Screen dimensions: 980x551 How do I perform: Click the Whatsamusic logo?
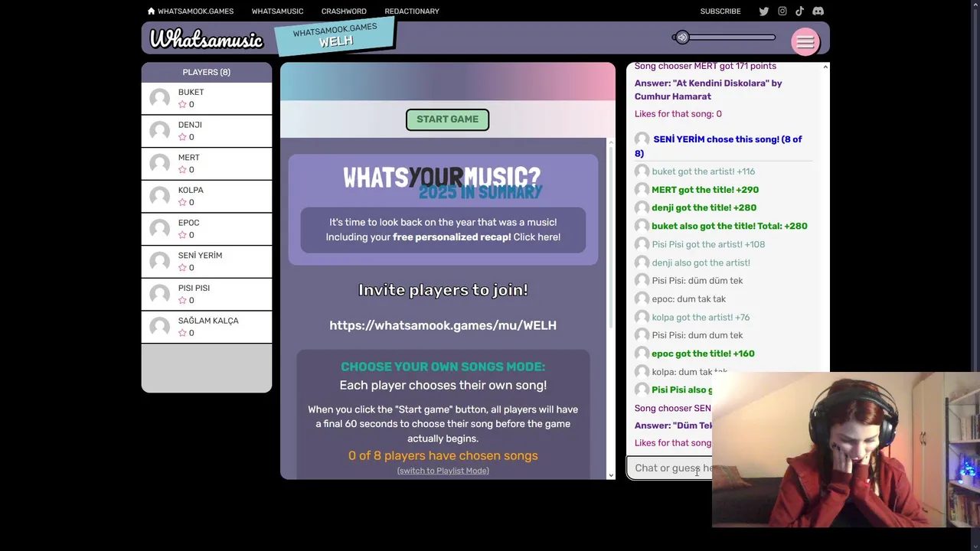coord(206,39)
